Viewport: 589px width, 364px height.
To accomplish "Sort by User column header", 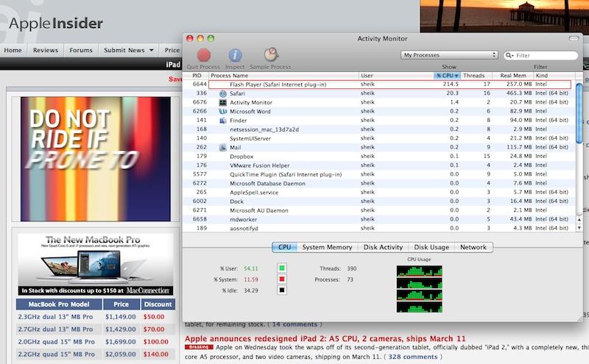I will coord(396,76).
